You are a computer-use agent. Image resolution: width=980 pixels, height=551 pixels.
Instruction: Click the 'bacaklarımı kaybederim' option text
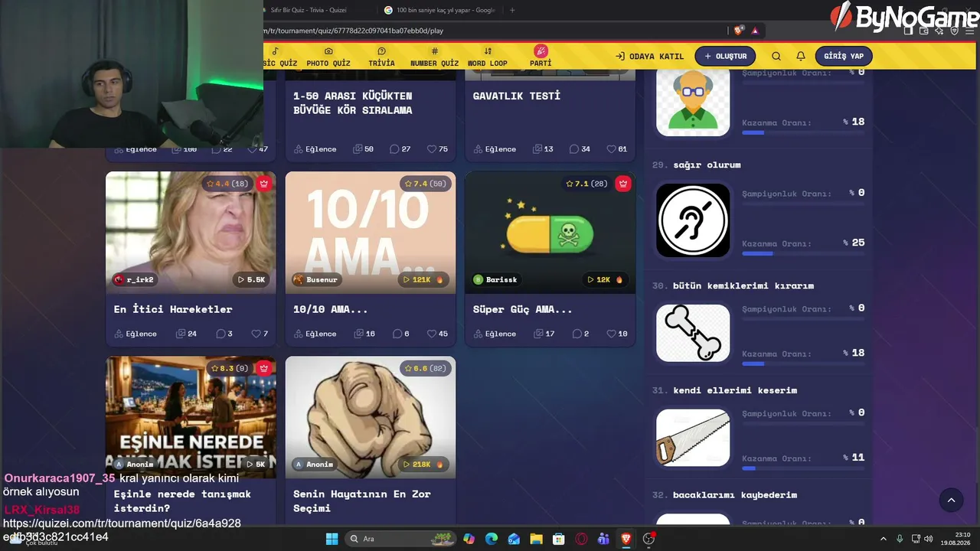(x=735, y=495)
